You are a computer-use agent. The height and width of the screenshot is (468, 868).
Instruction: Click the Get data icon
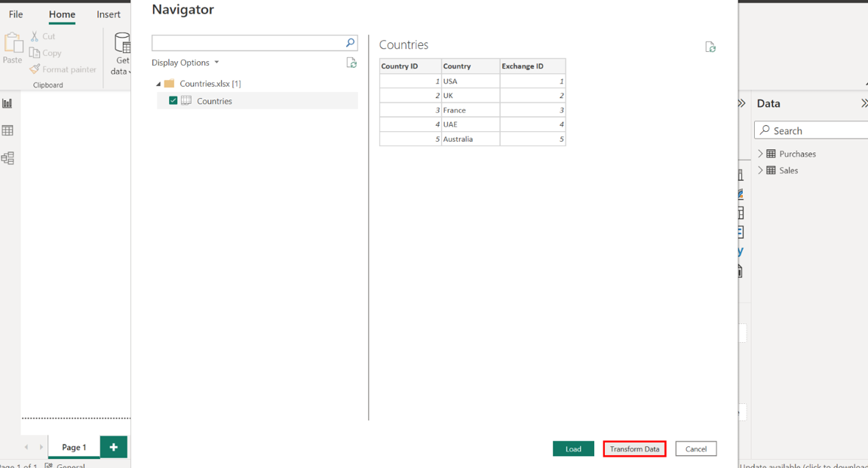(x=121, y=44)
